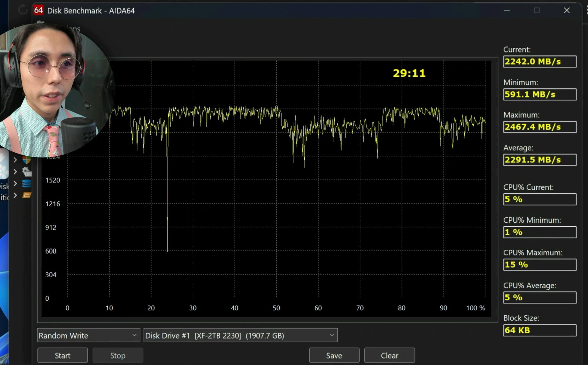588x365 pixels.
Task: Expand the database tree node chevron
Action: pyautogui.click(x=15, y=184)
